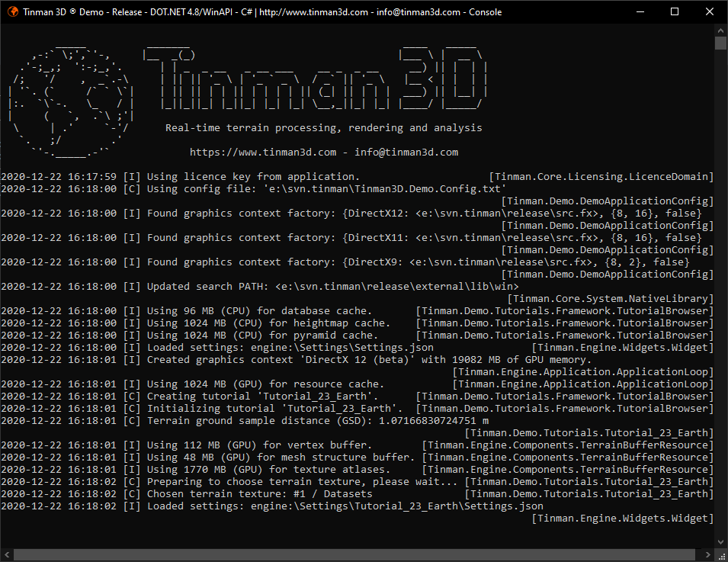Click the 'Tinman3D.Demo.Config.txt' config file path
728x562 pixels.
coord(384,189)
